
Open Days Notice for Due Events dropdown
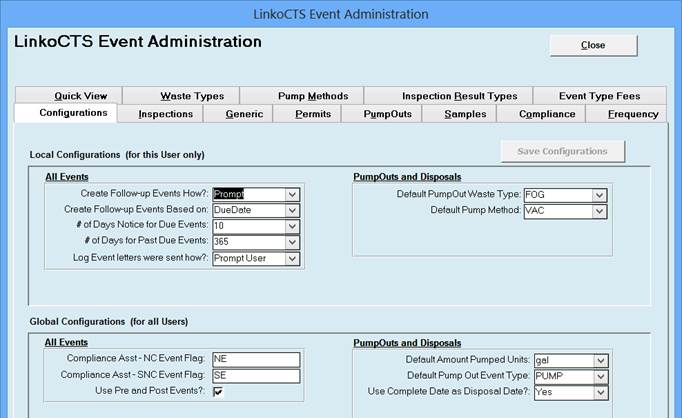[292, 226]
